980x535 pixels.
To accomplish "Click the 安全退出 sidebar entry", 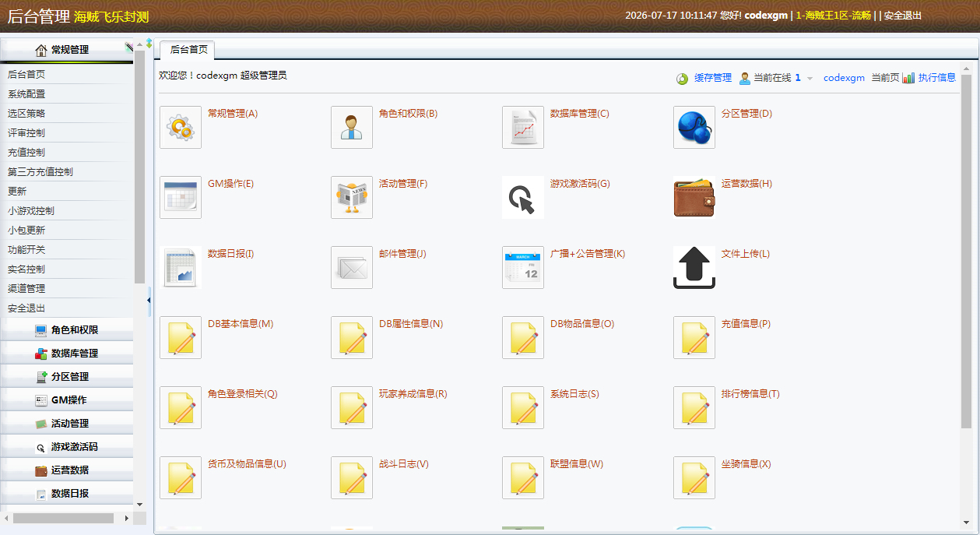I will [x=26, y=308].
